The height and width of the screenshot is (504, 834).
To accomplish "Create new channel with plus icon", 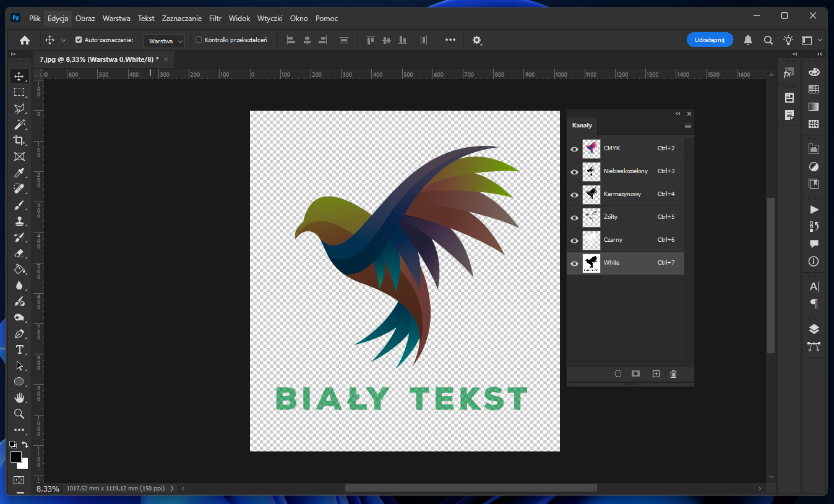I will (x=656, y=374).
